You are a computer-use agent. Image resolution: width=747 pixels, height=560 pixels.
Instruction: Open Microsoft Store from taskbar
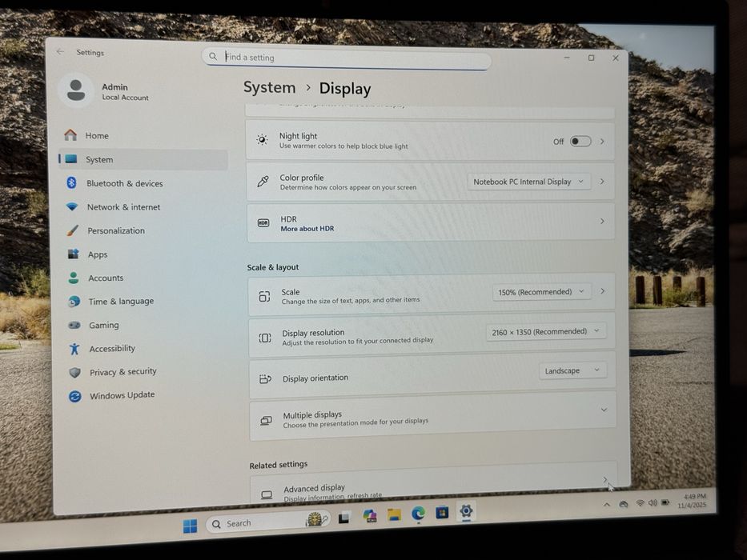(442, 512)
